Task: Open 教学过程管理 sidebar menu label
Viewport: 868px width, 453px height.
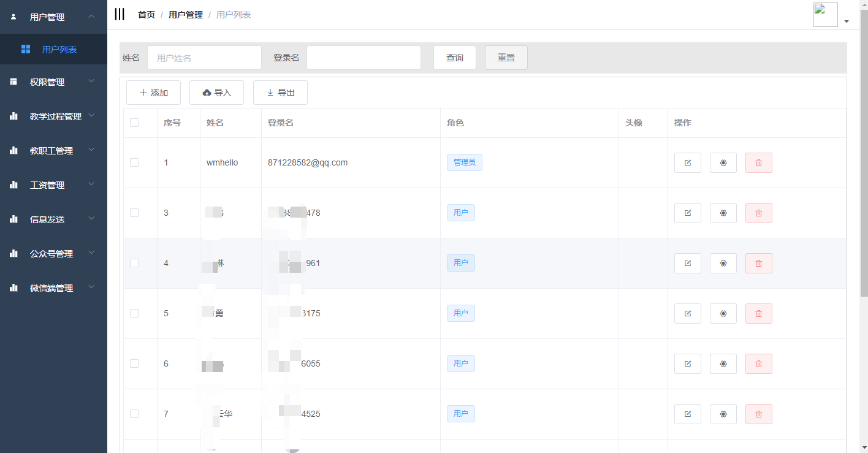Action: tap(56, 116)
